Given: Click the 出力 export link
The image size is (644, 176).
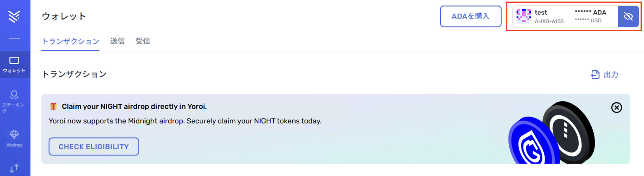Looking at the screenshot, I should click(x=605, y=75).
